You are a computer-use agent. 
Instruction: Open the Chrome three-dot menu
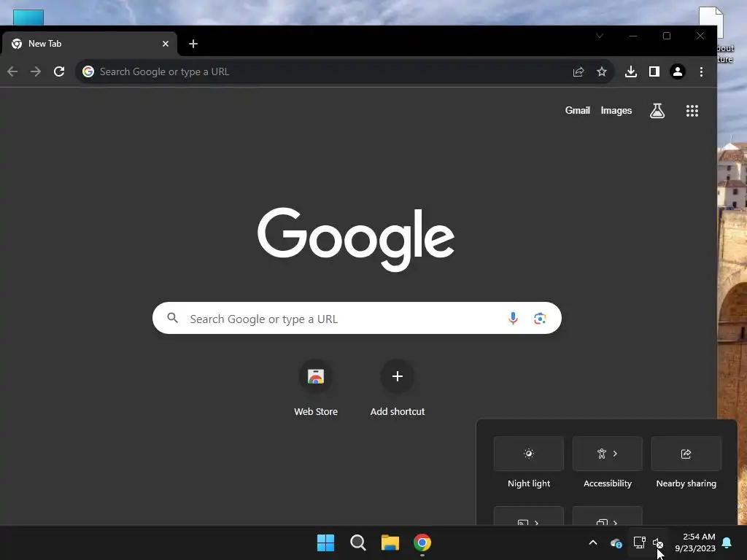[701, 71]
